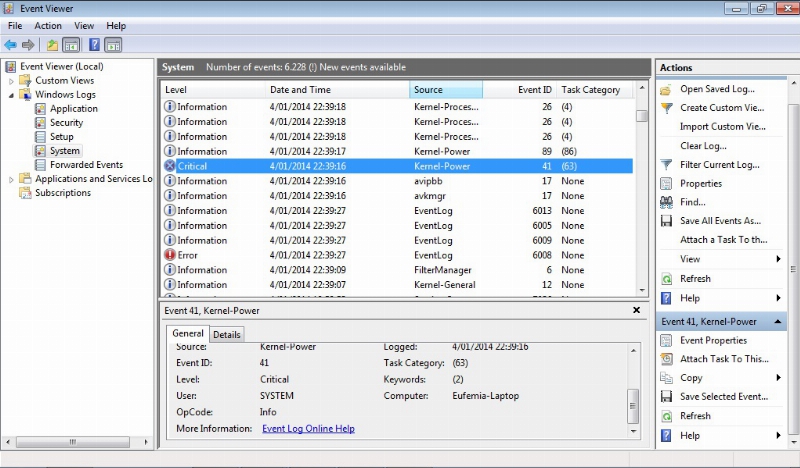The height and width of the screenshot is (468, 800).
Task: Select Forwarded Events in tree
Action: pos(86,165)
